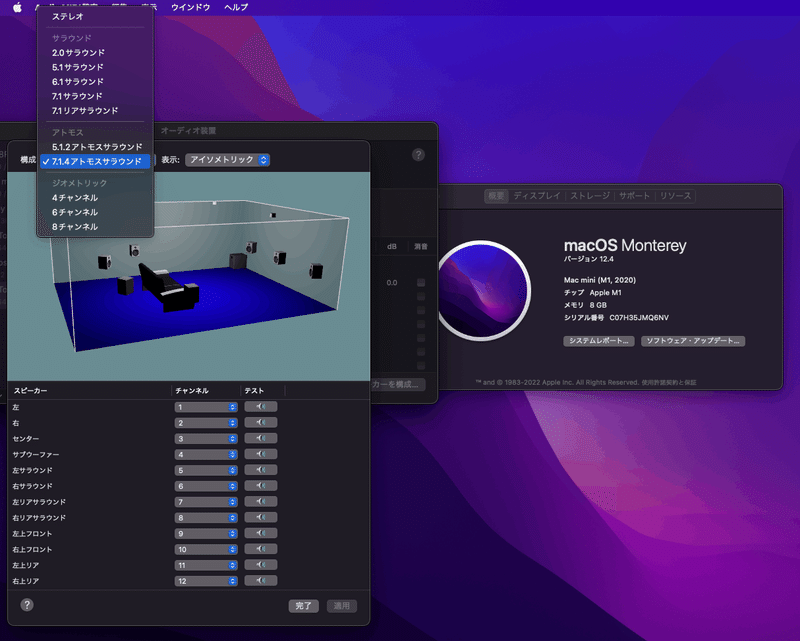Viewport: 800px width, 641px height.
Task: Test the 左 speaker sound
Action: point(261,407)
